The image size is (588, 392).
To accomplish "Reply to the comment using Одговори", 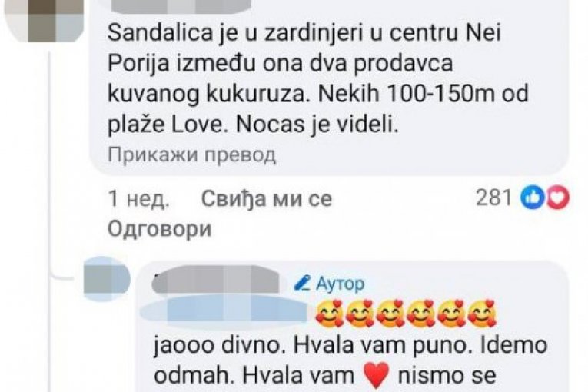I will [159, 228].
